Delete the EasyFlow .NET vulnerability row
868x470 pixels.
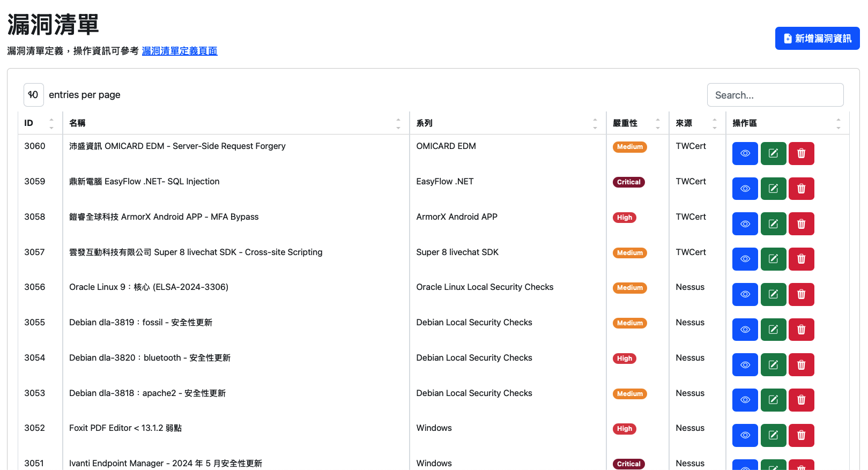point(801,189)
